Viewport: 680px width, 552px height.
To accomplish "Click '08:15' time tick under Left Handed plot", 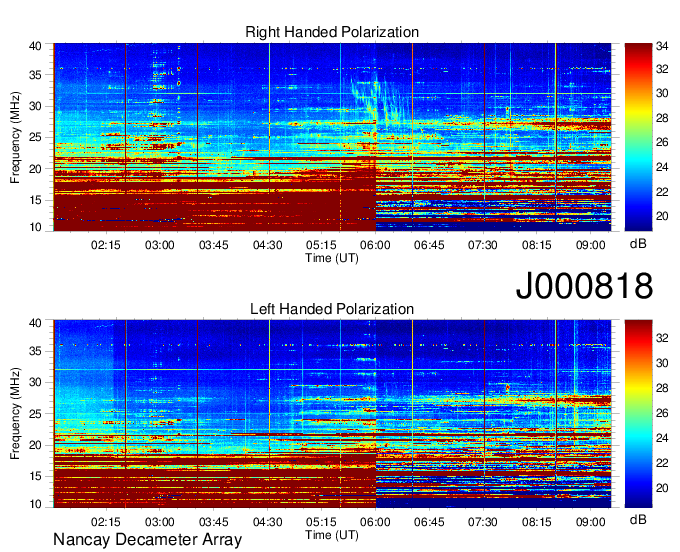I will pyautogui.click(x=537, y=522).
